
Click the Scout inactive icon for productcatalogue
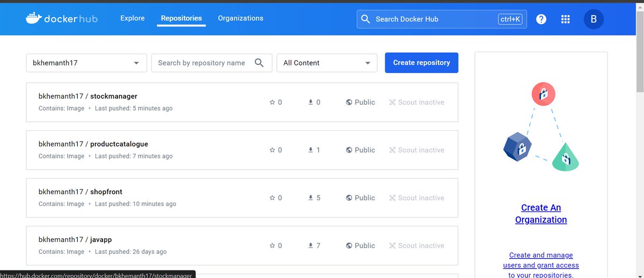(x=392, y=150)
